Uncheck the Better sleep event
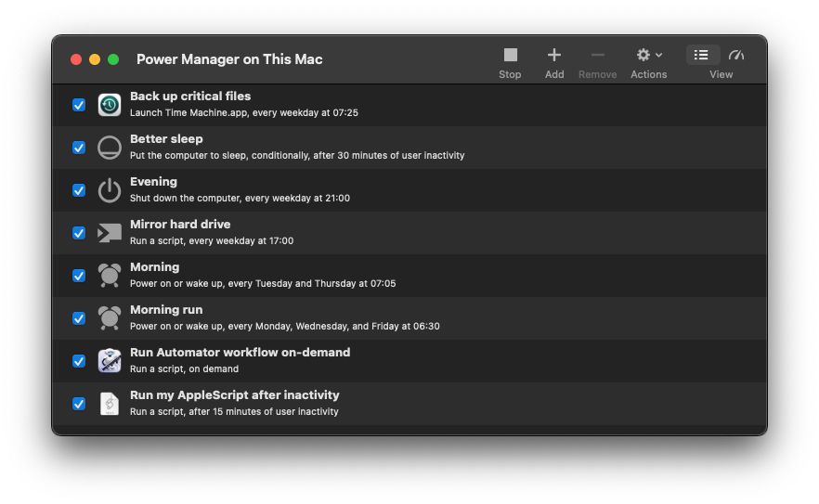819x504 pixels. click(79, 148)
